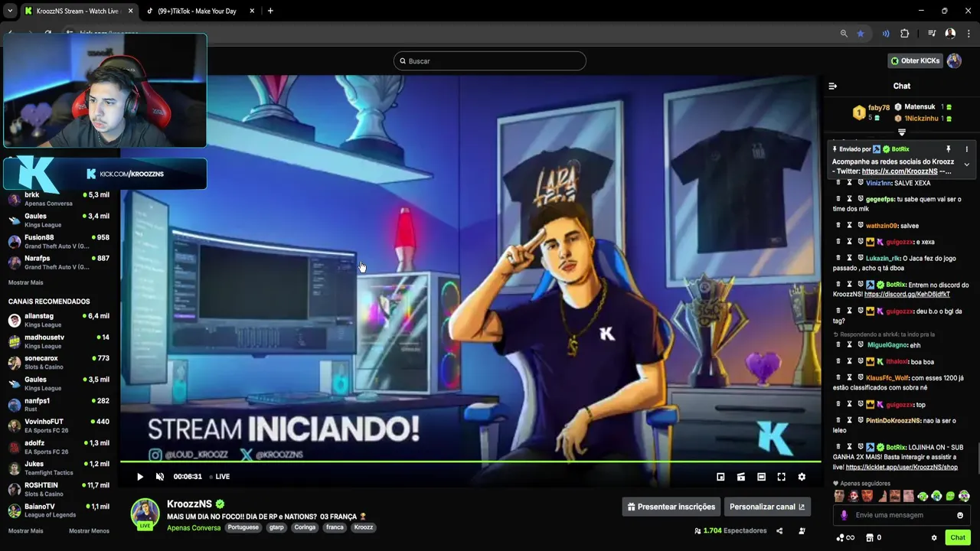Image resolution: width=980 pixels, height=551 pixels.
Task: Click the Obter KICKs button
Action: pyautogui.click(x=914, y=61)
